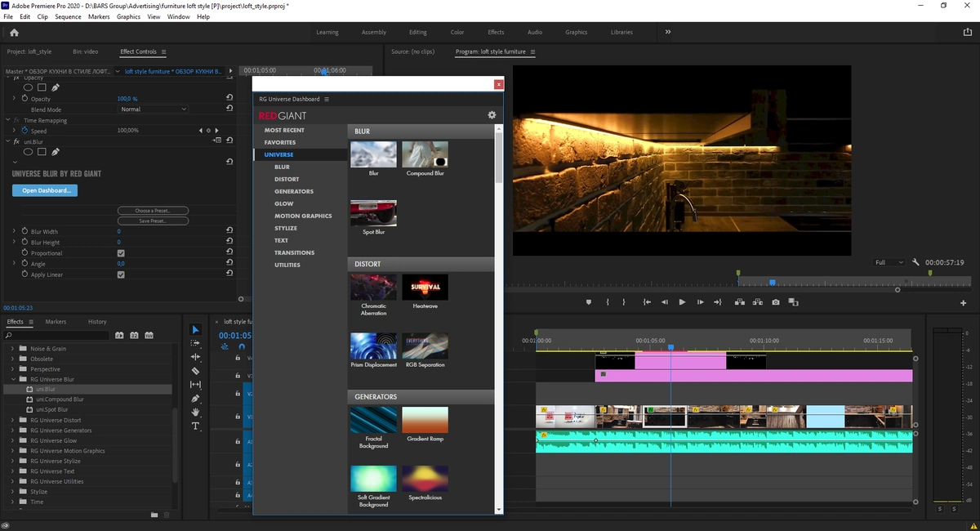Screen dimensions: 980x531
Task: Toggle YUV Effects filter icon
Action: click(148, 335)
